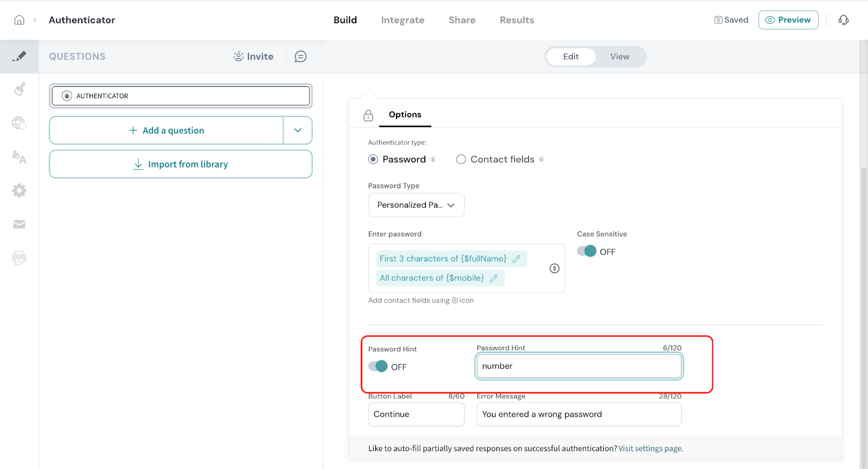
Task: Edit the fullName password token pencil
Action: point(516,259)
